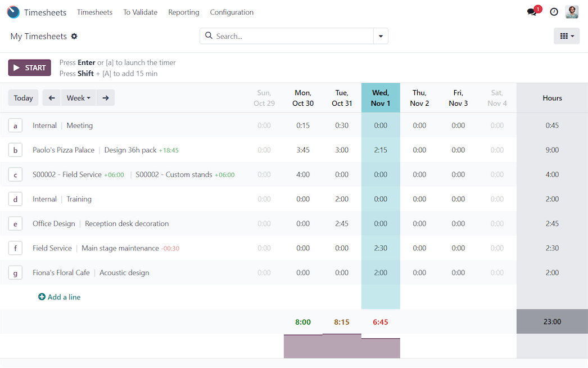Image resolution: width=588 pixels, height=368 pixels.
Task: Open the messages chat icon
Action: [532, 12]
